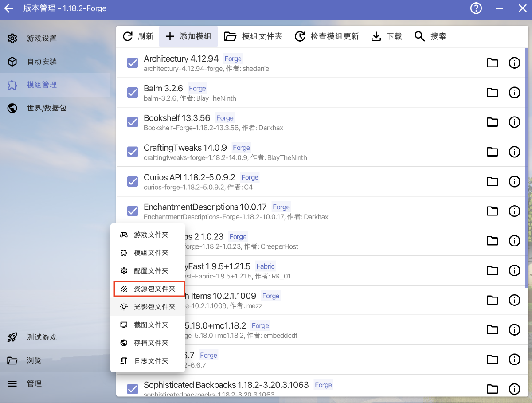Disable the Architectury 4.12.94 mod checkbox
The image size is (532, 403).
[x=133, y=63]
